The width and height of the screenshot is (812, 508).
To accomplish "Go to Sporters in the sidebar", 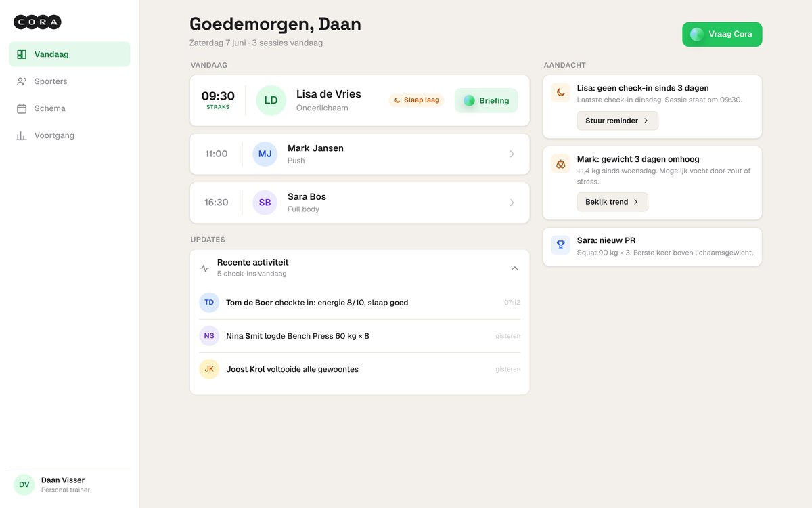I will click(x=70, y=81).
